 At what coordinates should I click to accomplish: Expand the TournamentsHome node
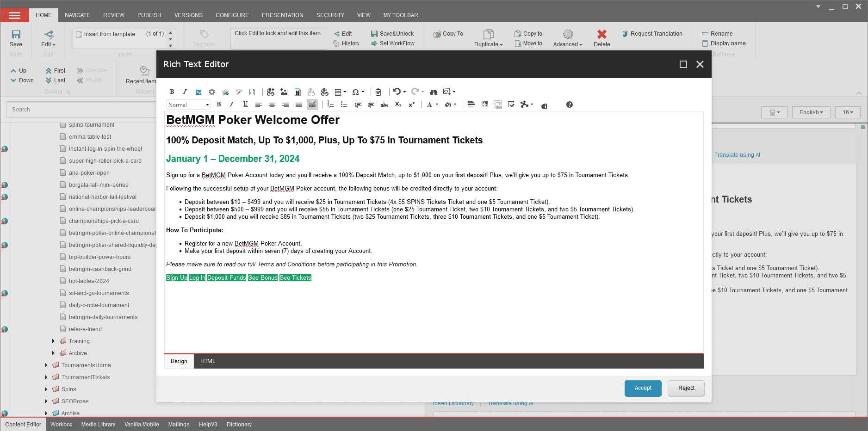coord(46,365)
